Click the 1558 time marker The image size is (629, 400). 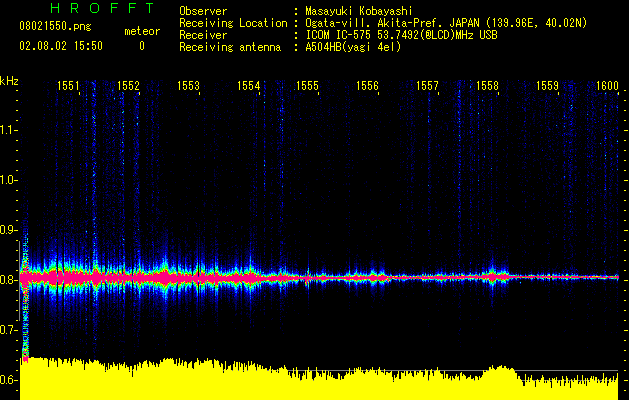pos(487,85)
